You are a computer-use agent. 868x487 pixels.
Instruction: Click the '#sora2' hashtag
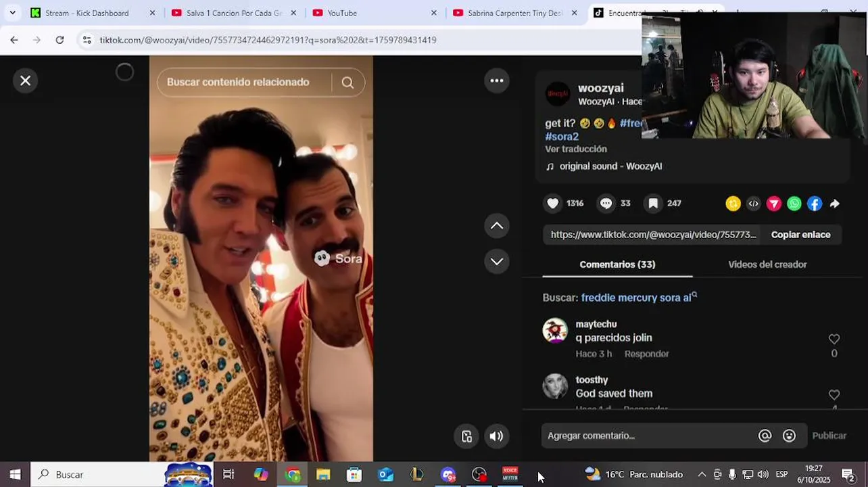pyautogui.click(x=562, y=137)
